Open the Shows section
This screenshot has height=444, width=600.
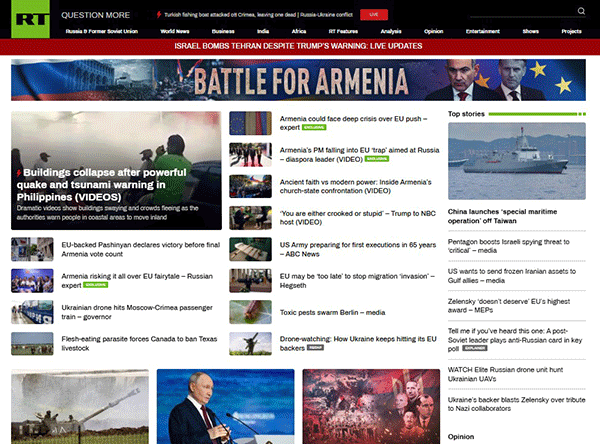click(530, 31)
